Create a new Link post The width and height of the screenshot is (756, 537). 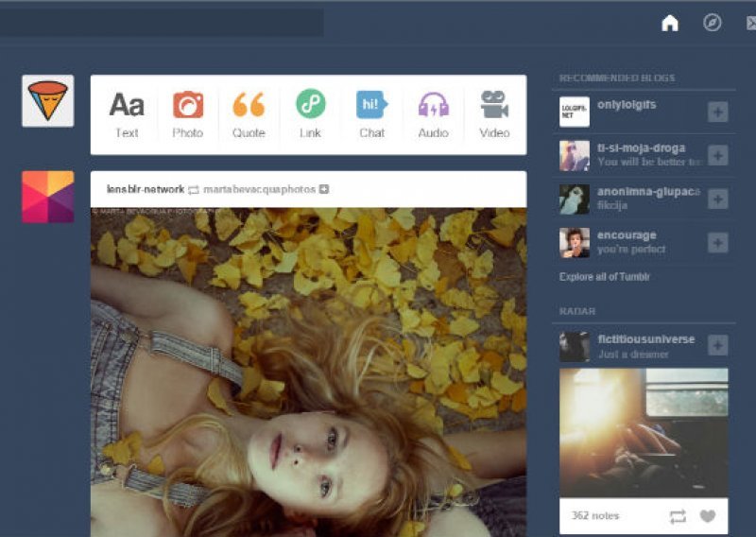(310, 114)
